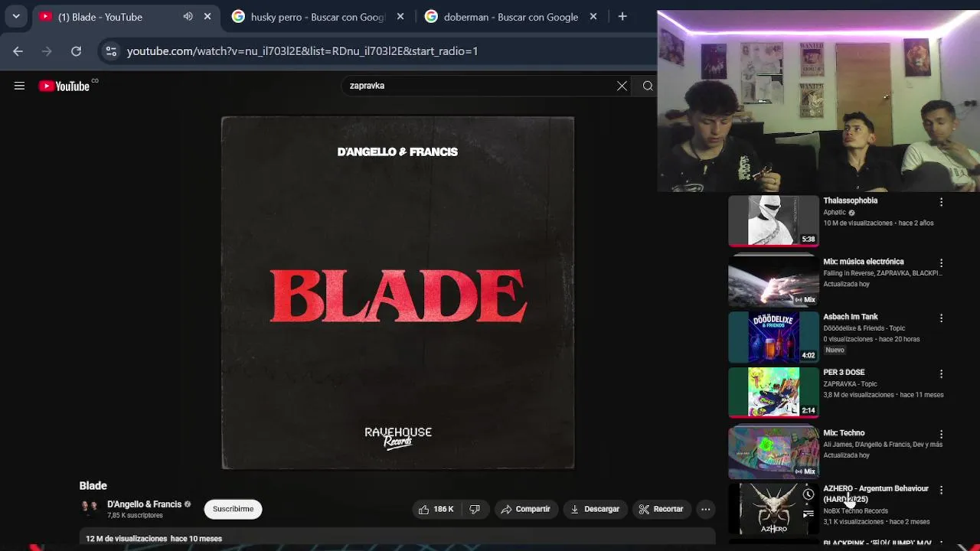Mute the Blade YouTube tab audio icon
The image size is (980, 551).
coord(188,16)
